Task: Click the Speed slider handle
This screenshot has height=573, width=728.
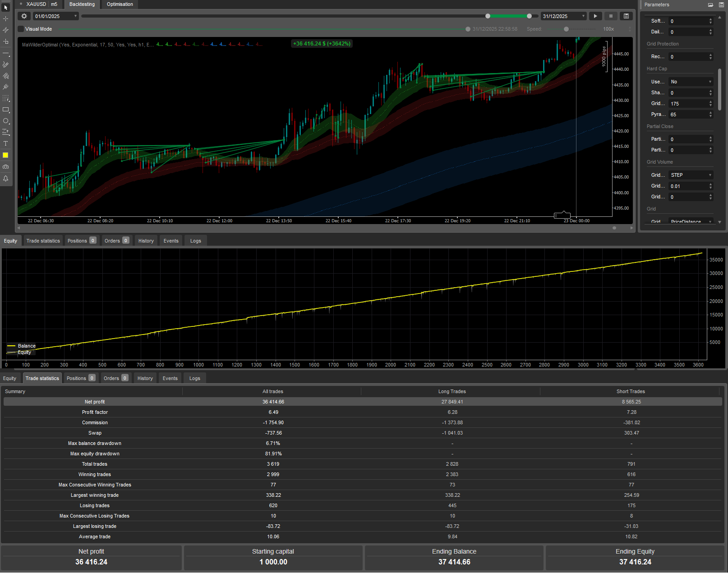Action: pyautogui.click(x=566, y=29)
